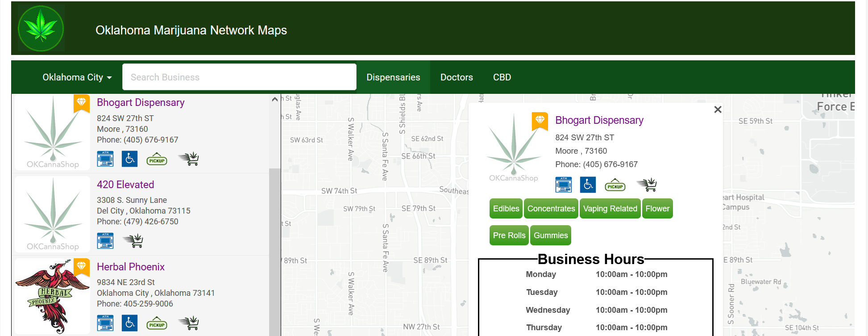Screen dimensions: 868x336
Task: Open Bhogart Dispensary link in list
Action: pos(141,102)
